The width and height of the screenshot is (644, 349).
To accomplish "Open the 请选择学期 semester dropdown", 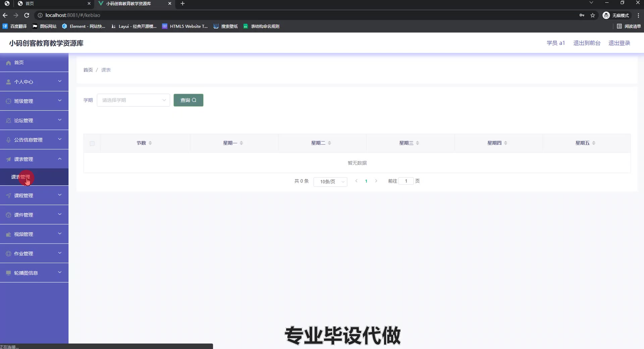I will (x=133, y=100).
